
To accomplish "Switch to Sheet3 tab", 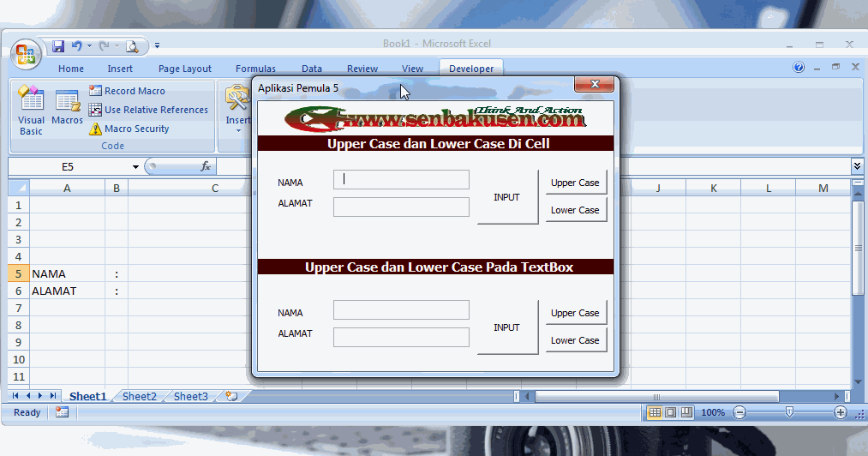I will click(x=191, y=396).
